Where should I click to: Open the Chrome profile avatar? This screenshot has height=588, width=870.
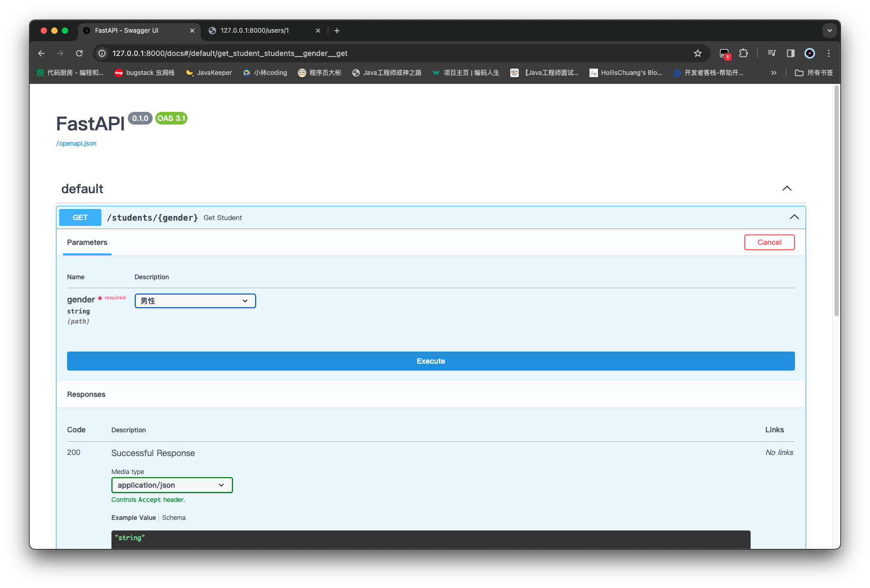click(810, 53)
